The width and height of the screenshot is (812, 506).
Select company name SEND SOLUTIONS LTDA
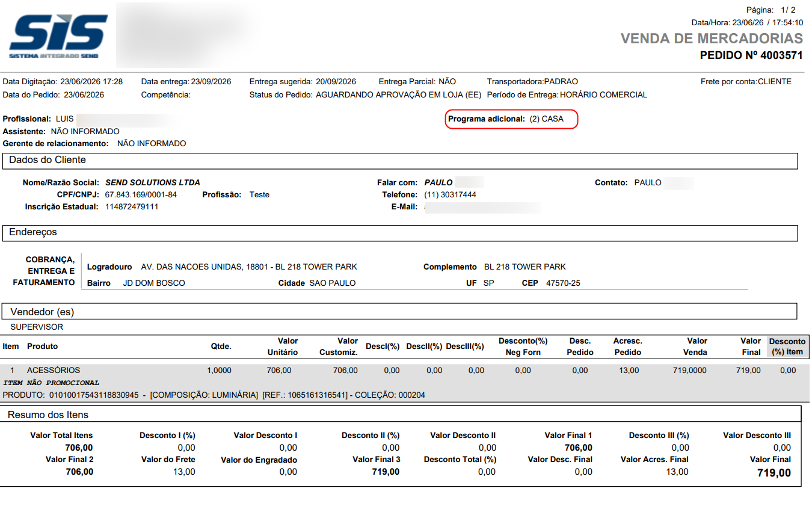(153, 182)
